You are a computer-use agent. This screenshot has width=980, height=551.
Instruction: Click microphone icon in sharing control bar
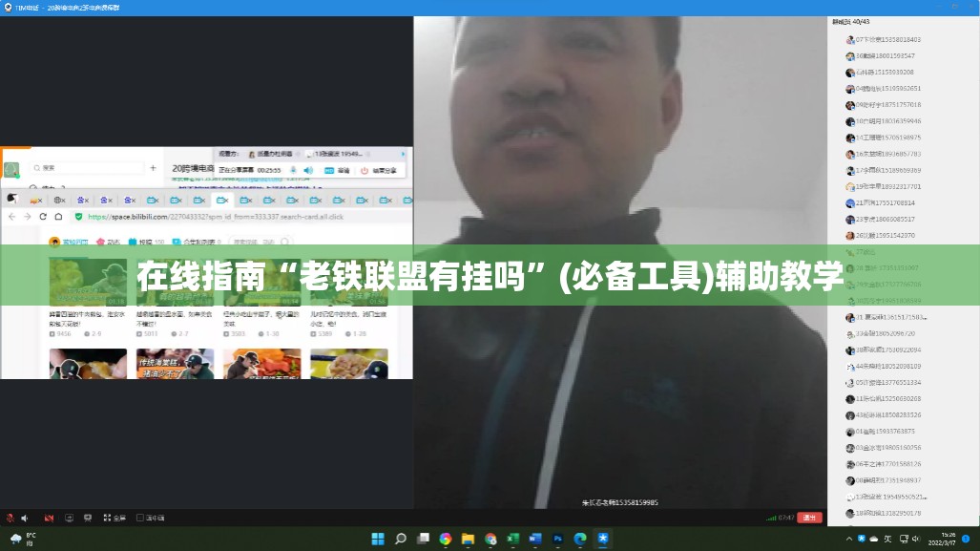(x=293, y=170)
